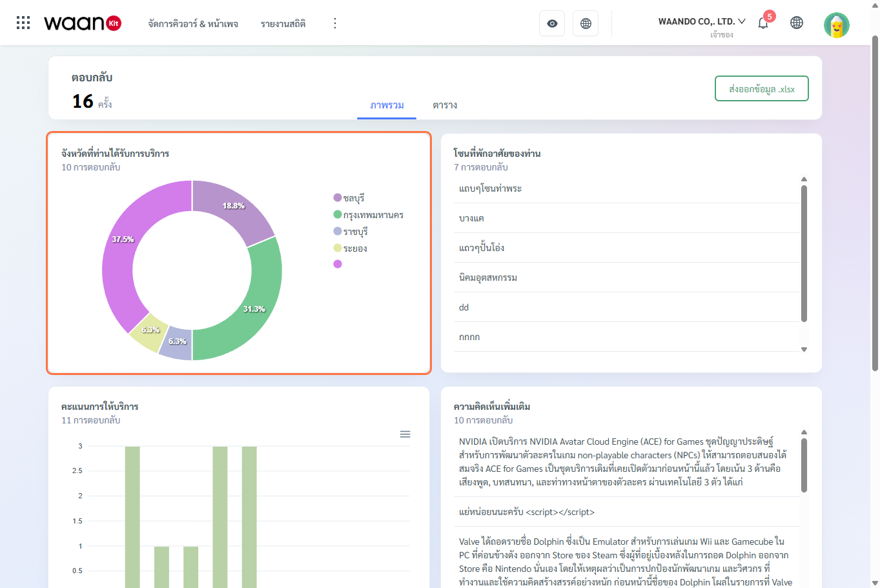Open the three-dot more options menu
The image size is (880, 588).
334,23
